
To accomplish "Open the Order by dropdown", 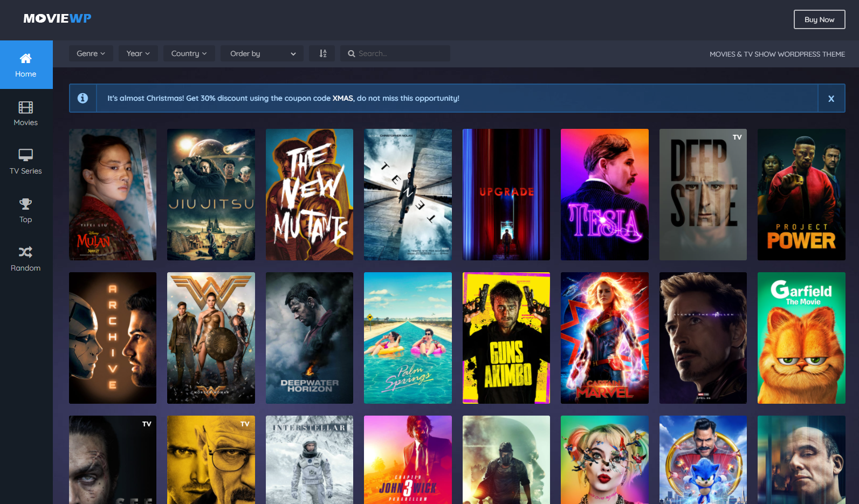I will 262,53.
